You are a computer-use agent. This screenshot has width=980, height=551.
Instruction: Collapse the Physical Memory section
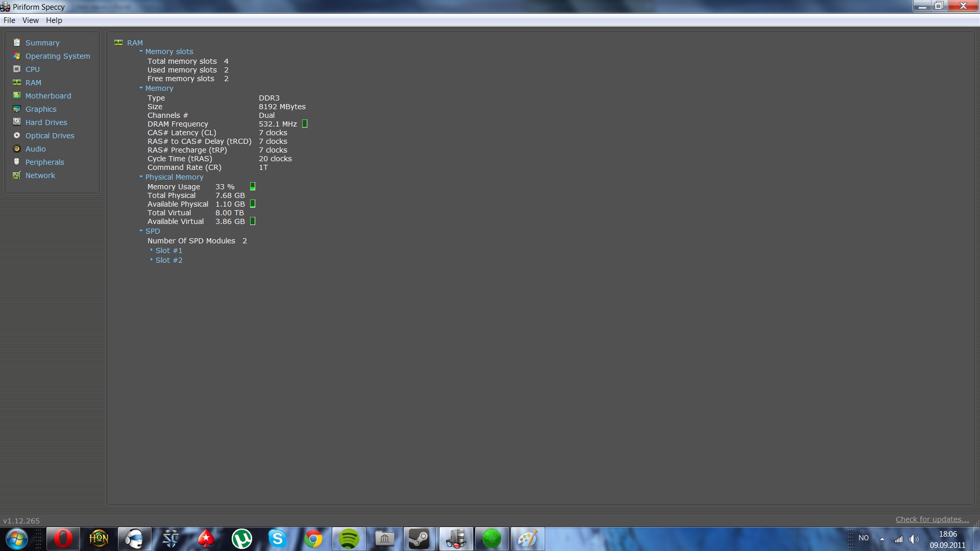[141, 177]
